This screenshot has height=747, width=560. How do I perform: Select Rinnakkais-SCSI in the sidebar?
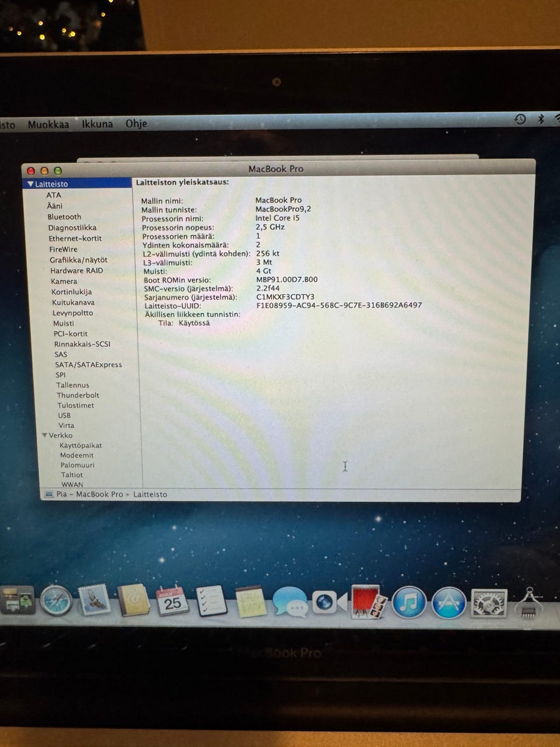[82, 344]
